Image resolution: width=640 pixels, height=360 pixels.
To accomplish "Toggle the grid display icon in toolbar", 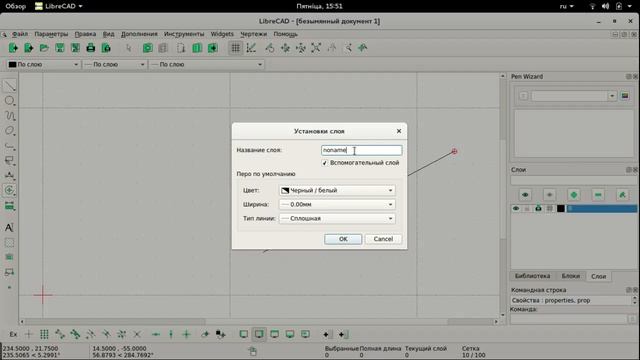I will coord(236,48).
